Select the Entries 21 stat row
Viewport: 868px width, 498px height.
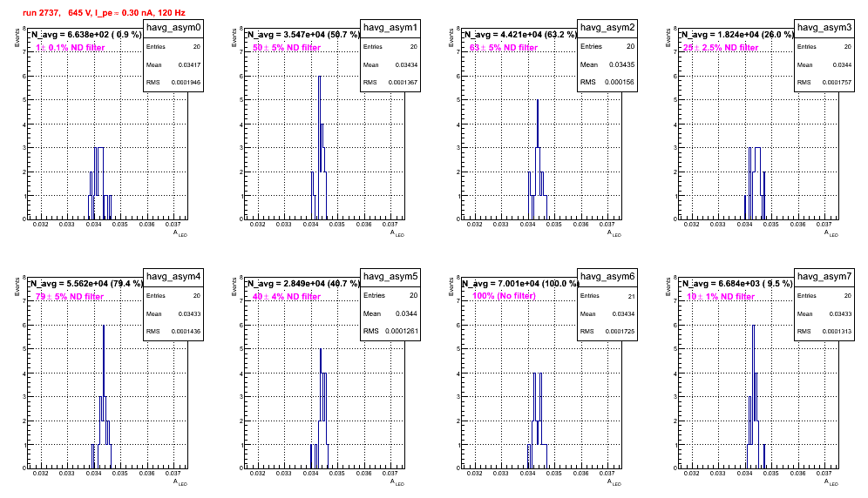tap(607, 296)
